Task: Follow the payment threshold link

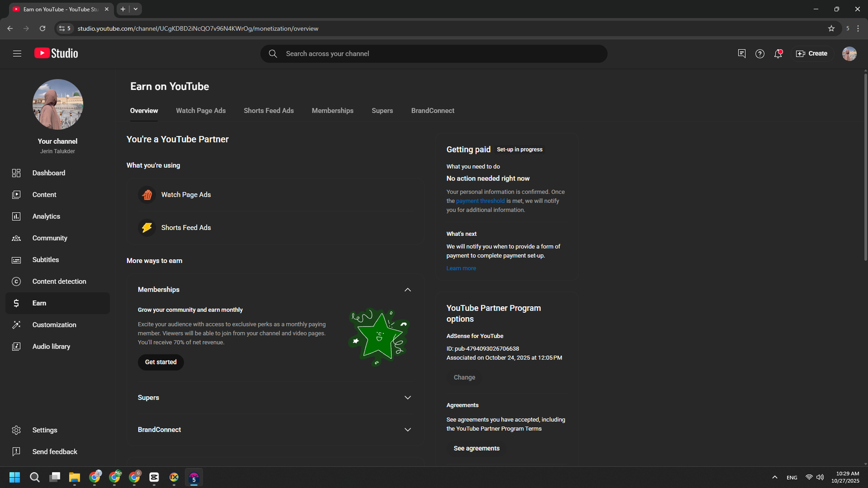Action: [480, 201]
